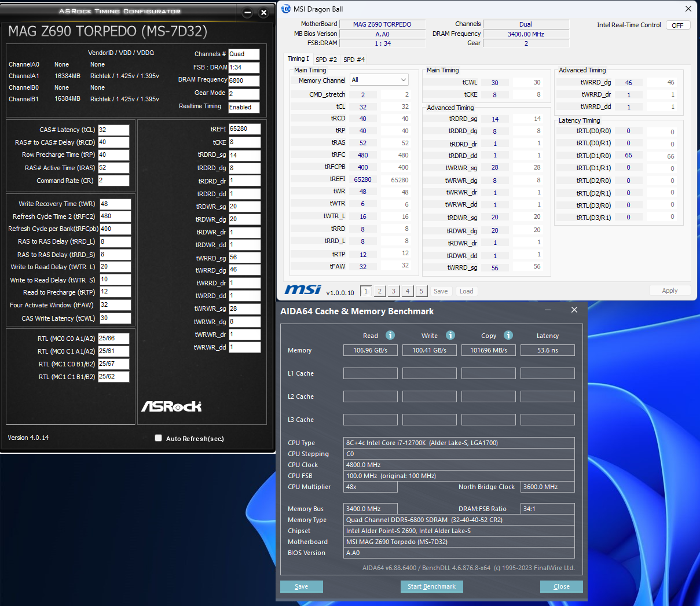This screenshot has height=606, width=700.
Task: Click the tRTL(D1/R0) value 66 field
Action: tap(629, 156)
